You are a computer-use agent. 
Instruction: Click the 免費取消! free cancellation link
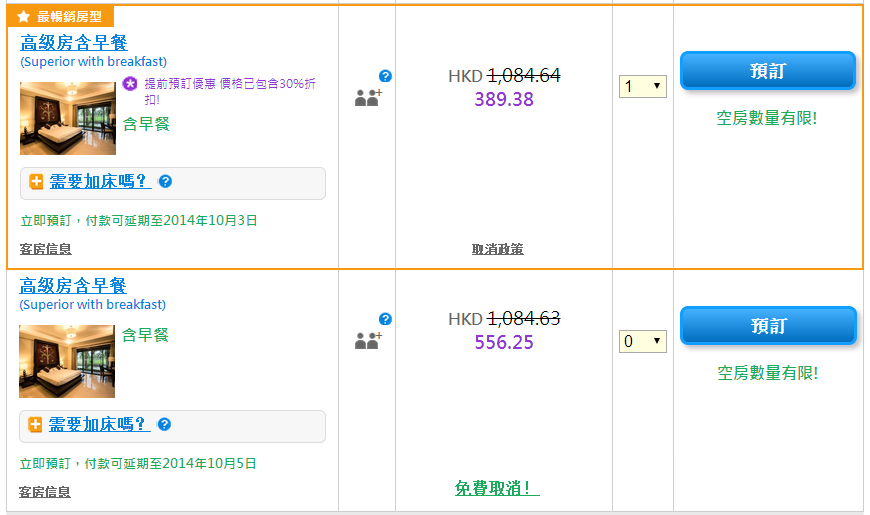(x=497, y=488)
